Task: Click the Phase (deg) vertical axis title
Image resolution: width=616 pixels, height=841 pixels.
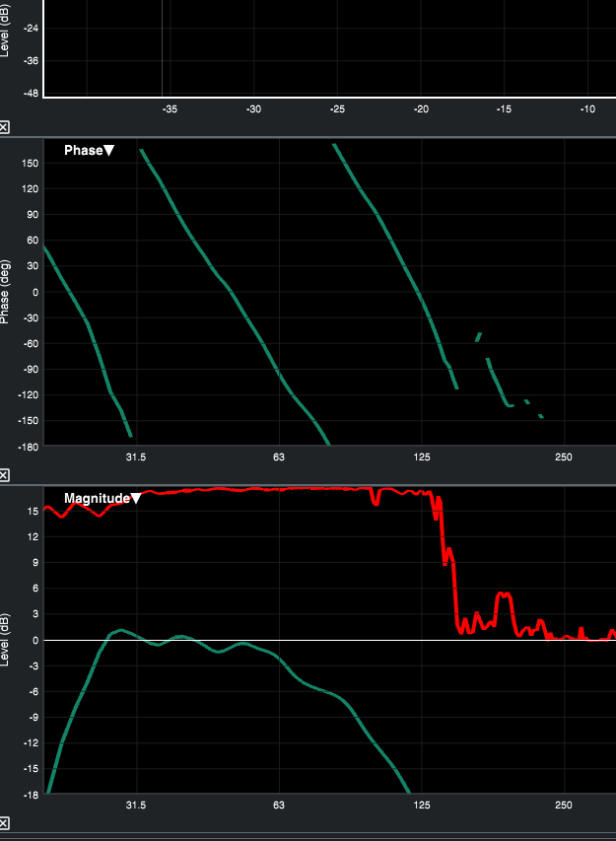Action: [x=5, y=292]
